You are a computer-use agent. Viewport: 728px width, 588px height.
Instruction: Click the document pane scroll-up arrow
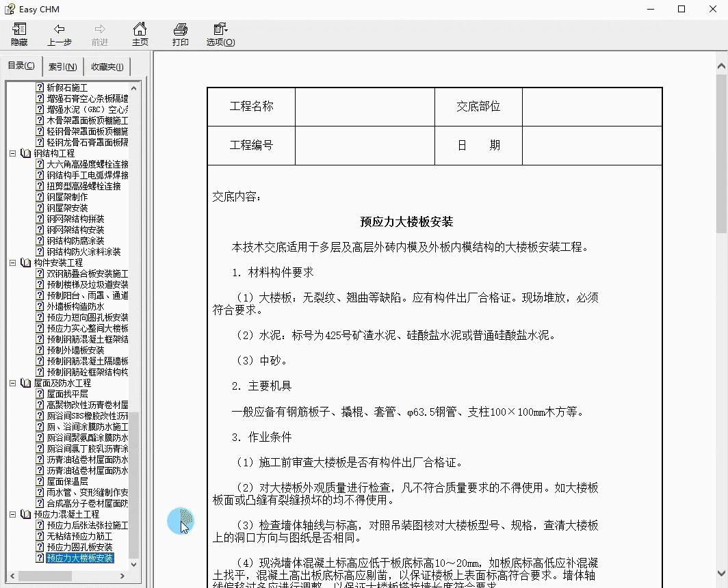coord(721,66)
